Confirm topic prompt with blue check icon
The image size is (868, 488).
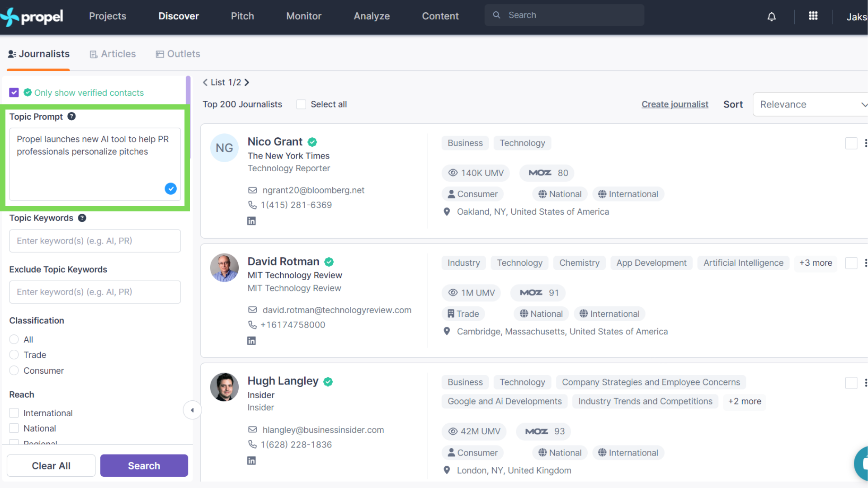(x=170, y=188)
